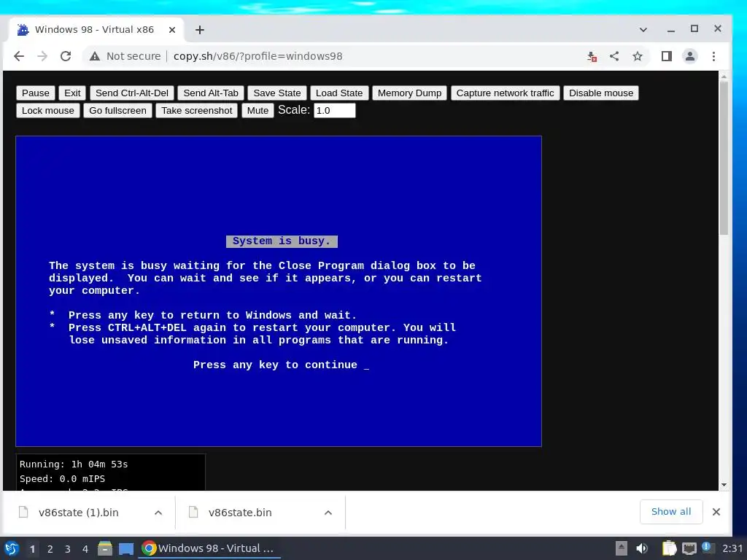Viewport: 747px width, 560px height.
Task: Click the Exit button
Action: click(x=72, y=93)
